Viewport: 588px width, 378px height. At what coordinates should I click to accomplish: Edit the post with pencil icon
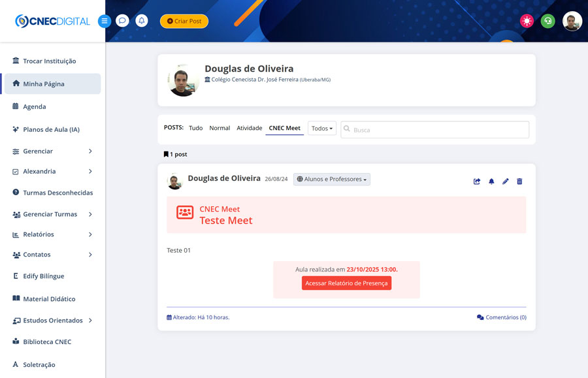(x=505, y=181)
